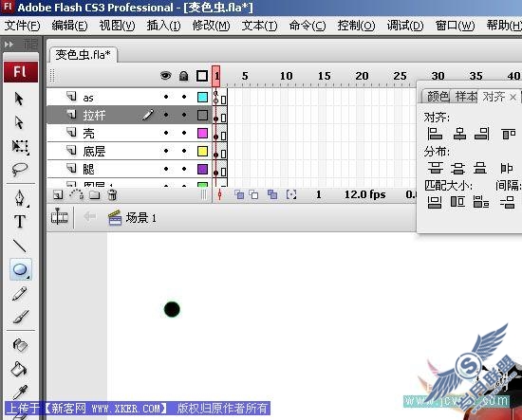The width and height of the screenshot is (522, 420).
Task: Insert a new layer in the timeline
Action: click(58, 194)
